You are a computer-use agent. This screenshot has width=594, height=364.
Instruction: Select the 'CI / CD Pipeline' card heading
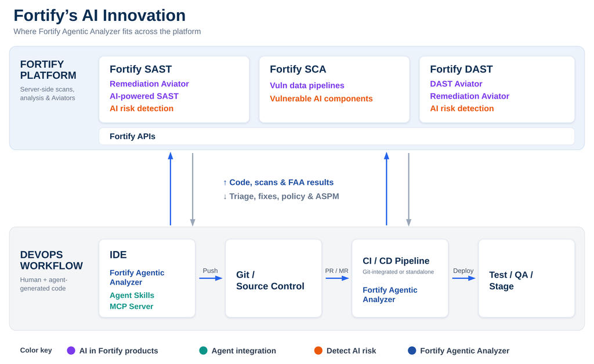[x=396, y=261]
